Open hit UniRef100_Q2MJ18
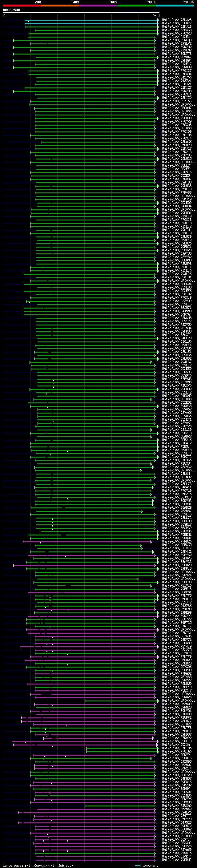Image resolution: width=197 pixels, height=868 pixels. click(177, 26)
